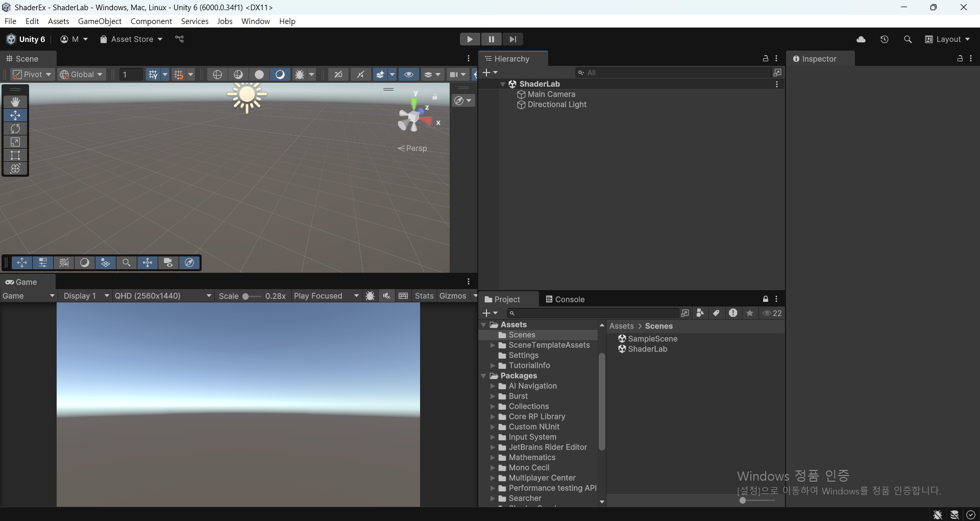
Task: Open Hierarchy search in scene picker icon
Action: coord(777,73)
